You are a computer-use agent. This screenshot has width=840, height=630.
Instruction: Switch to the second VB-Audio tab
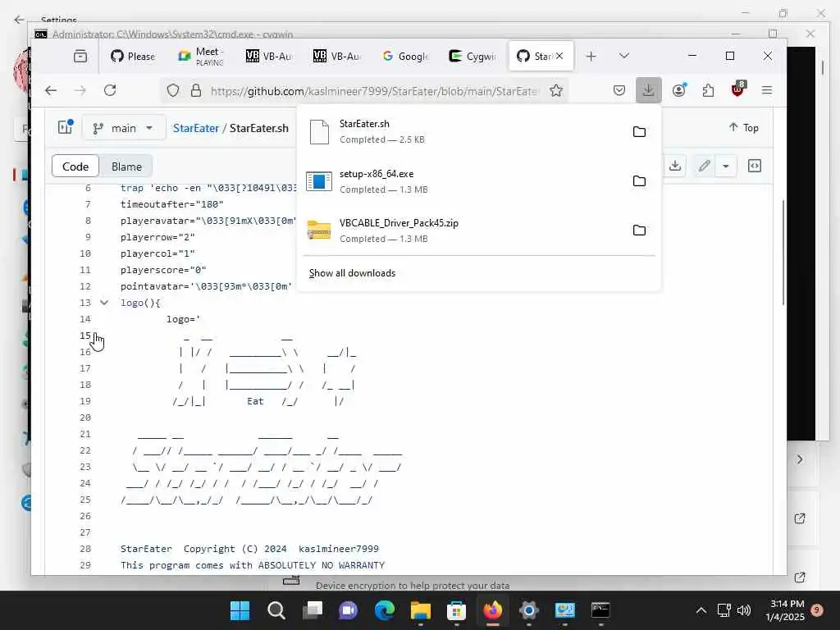click(x=336, y=56)
